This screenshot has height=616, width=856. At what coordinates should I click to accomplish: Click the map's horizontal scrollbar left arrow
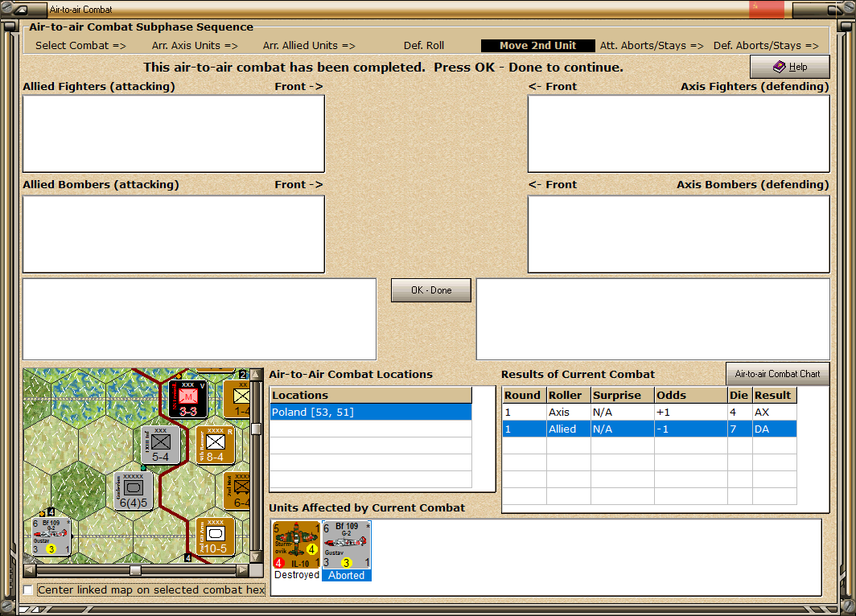point(30,570)
